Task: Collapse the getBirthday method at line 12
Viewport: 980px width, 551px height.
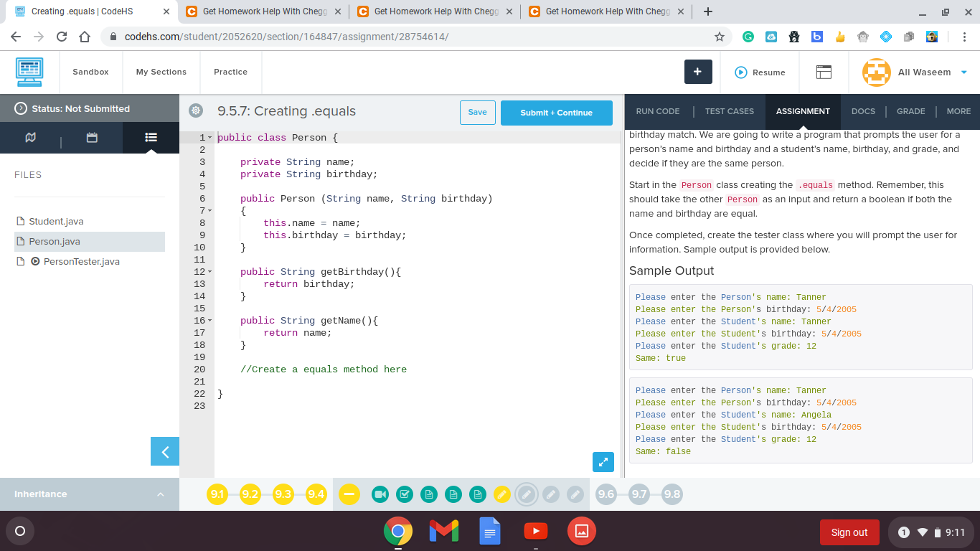Action: pyautogui.click(x=209, y=272)
